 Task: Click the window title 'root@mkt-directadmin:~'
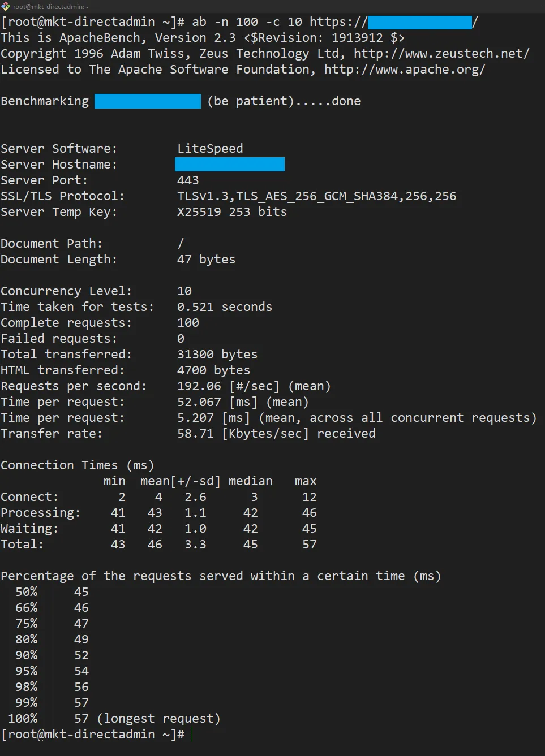click(x=51, y=7)
